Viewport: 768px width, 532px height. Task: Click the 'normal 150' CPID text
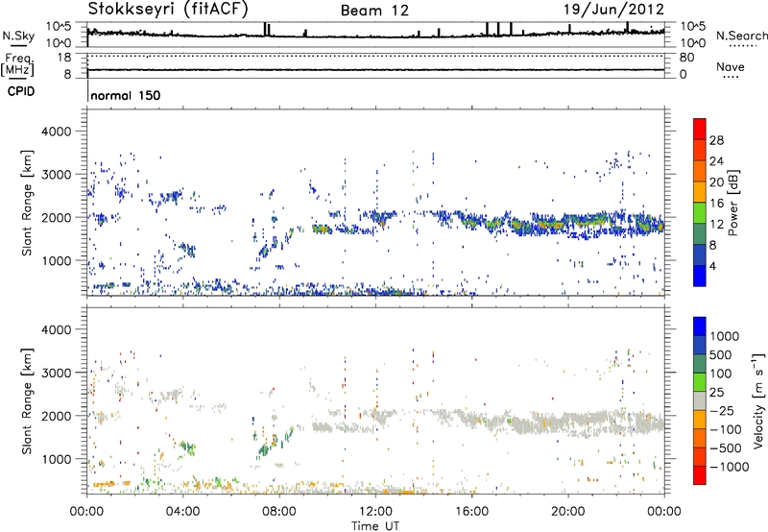(126, 95)
